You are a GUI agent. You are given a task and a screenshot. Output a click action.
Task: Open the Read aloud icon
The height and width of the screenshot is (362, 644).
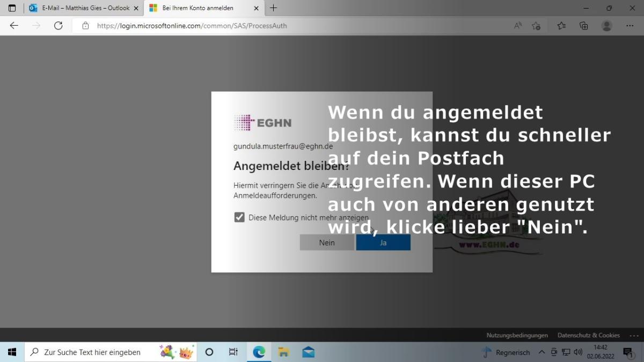518,26
